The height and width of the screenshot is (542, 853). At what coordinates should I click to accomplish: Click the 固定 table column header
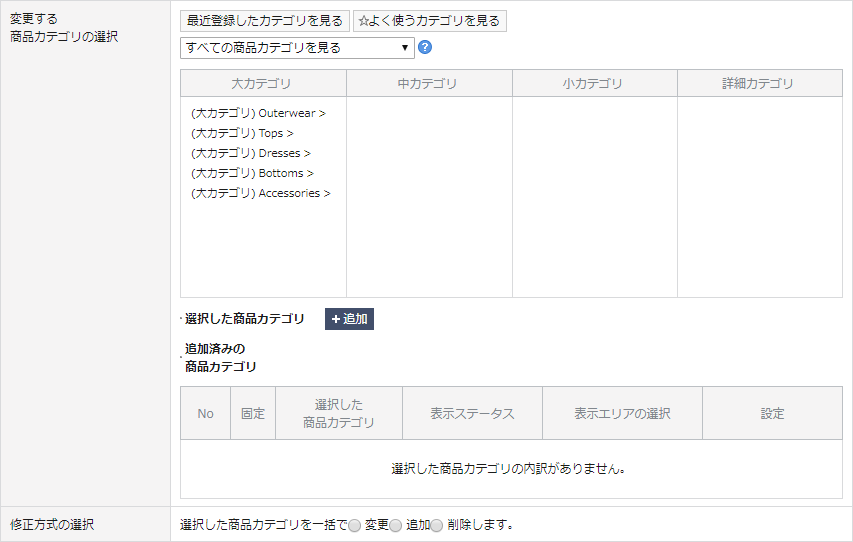coord(253,414)
